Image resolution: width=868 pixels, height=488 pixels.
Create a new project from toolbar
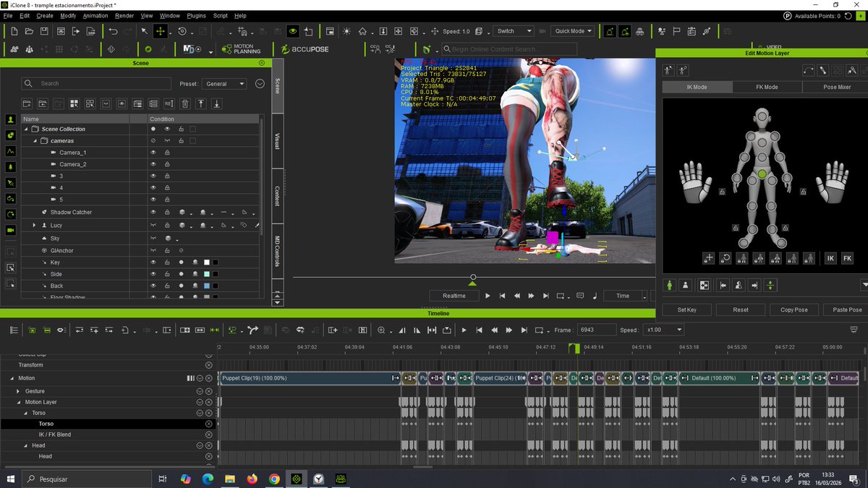pyautogui.click(x=14, y=31)
